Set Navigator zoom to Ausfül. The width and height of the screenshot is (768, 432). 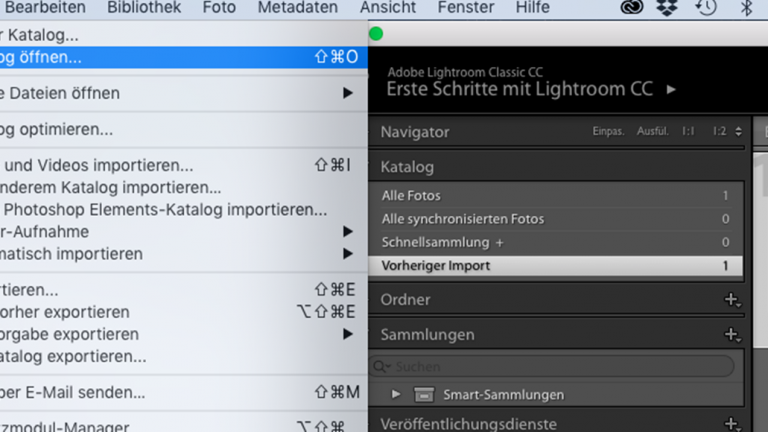point(652,131)
